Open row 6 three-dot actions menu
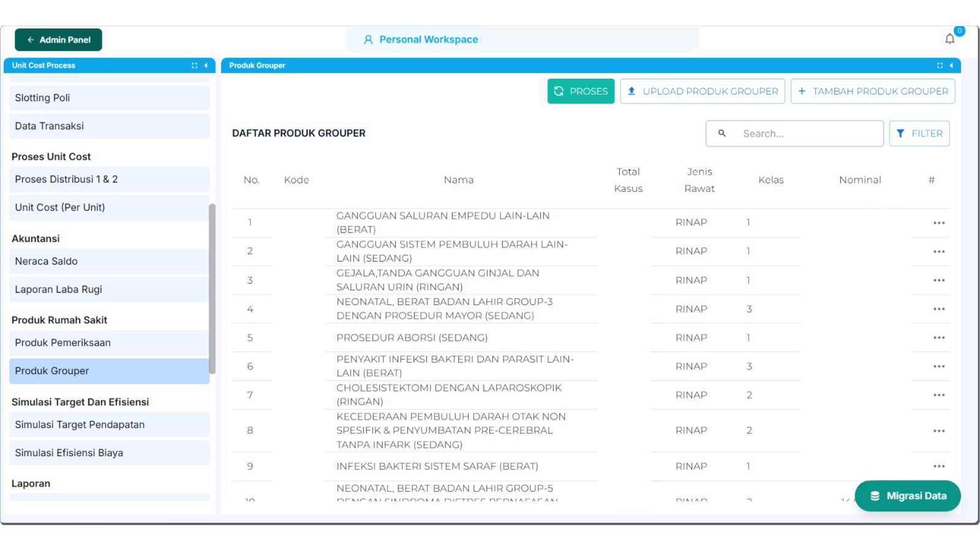The height and width of the screenshot is (551, 980). point(939,367)
